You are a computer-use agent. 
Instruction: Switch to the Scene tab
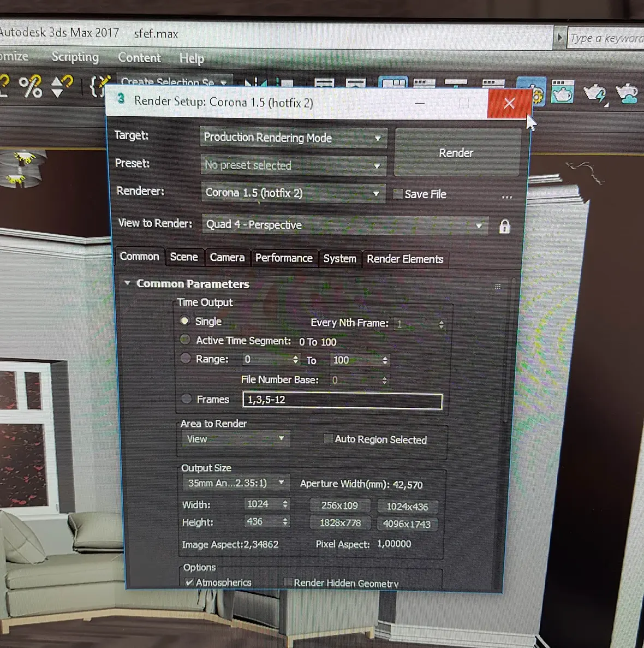point(184,257)
